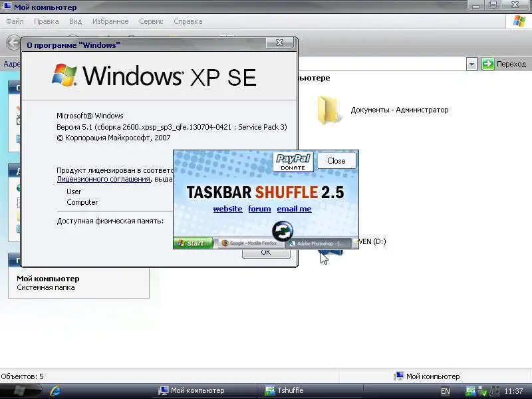
Task: Open the Taskbar Shuffle forum link
Action: pyautogui.click(x=259, y=209)
